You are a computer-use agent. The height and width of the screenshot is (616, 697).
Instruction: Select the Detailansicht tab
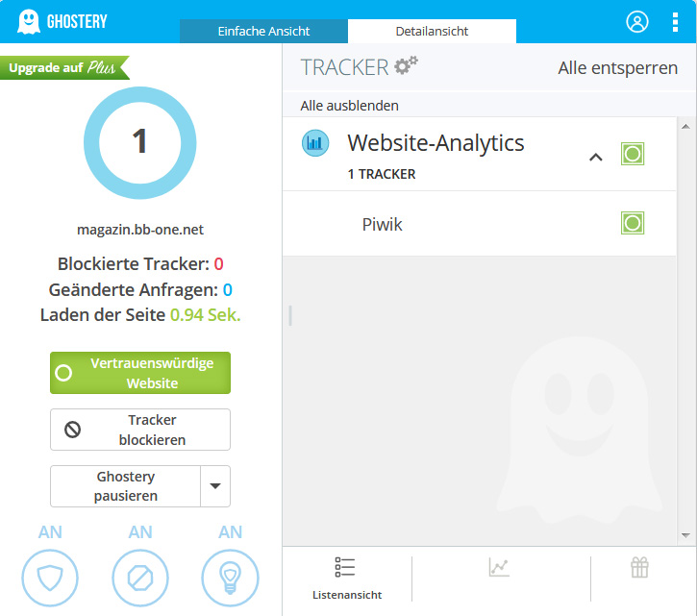click(x=432, y=31)
